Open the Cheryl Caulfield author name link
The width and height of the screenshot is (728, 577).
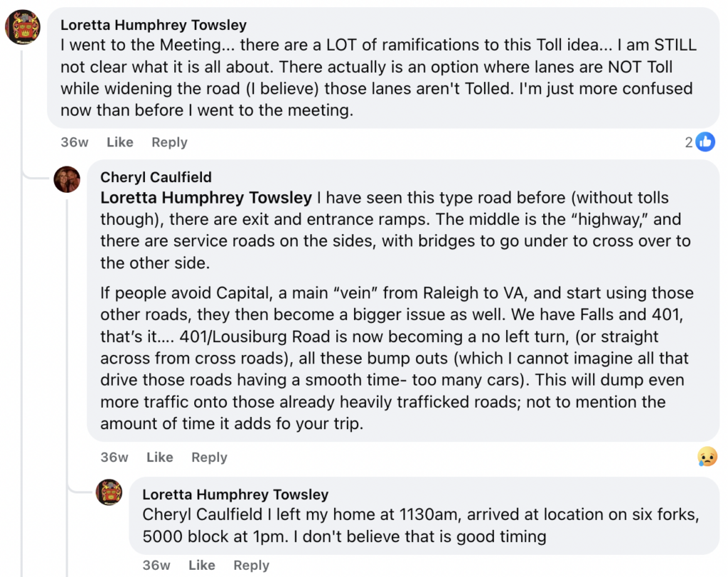tap(156, 177)
